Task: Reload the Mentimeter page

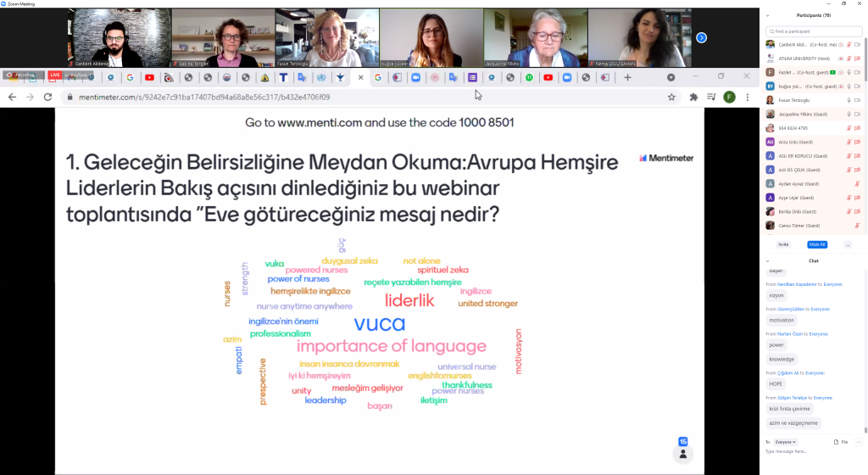Action: click(48, 98)
